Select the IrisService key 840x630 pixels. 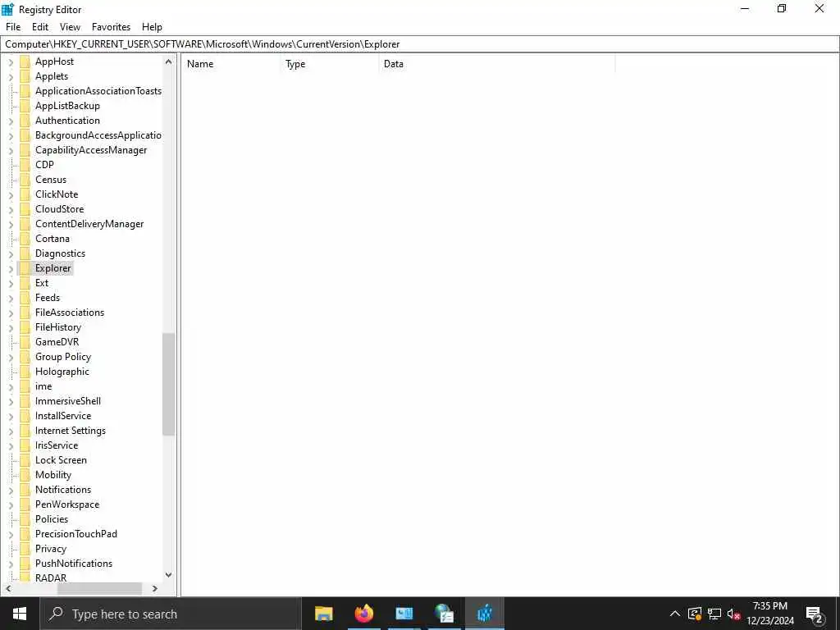[57, 445]
